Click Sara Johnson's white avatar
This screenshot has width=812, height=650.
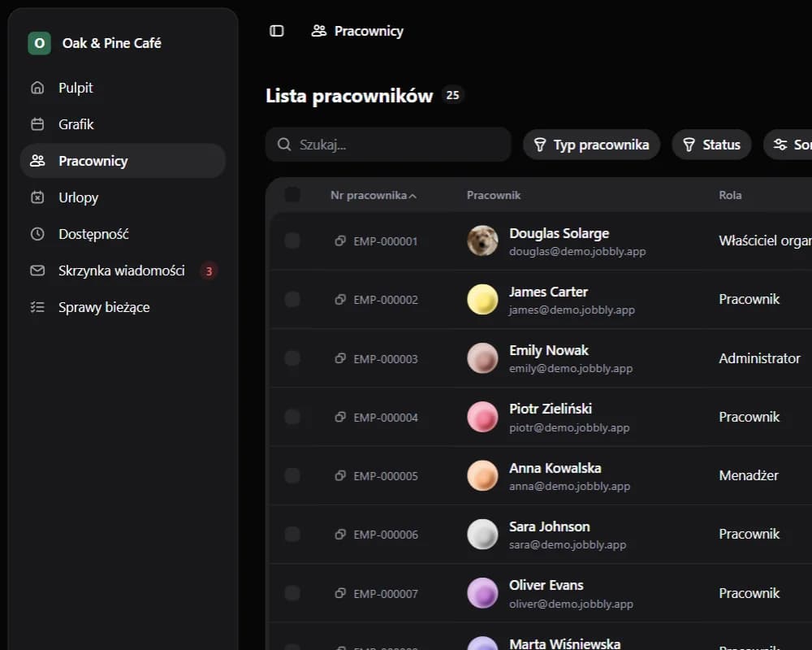[x=482, y=534]
